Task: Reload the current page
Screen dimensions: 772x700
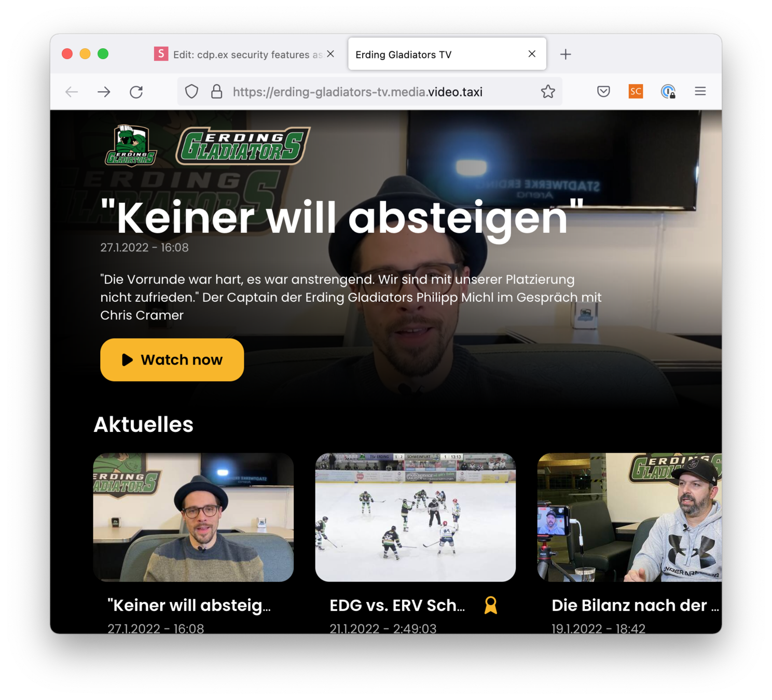Action: (x=136, y=92)
